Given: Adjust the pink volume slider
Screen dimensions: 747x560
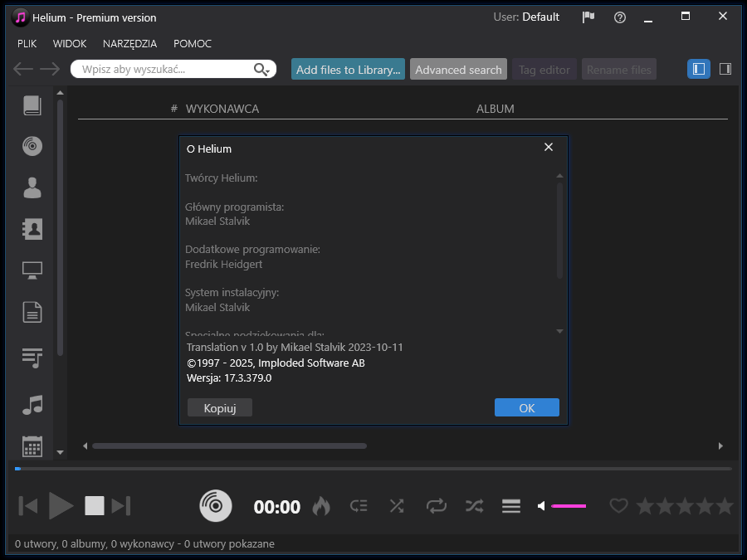Looking at the screenshot, I should point(569,506).
